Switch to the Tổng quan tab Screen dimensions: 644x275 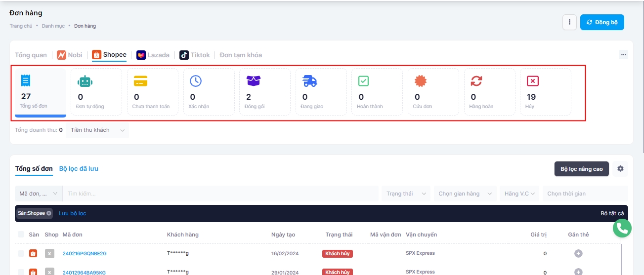(31, 55)
